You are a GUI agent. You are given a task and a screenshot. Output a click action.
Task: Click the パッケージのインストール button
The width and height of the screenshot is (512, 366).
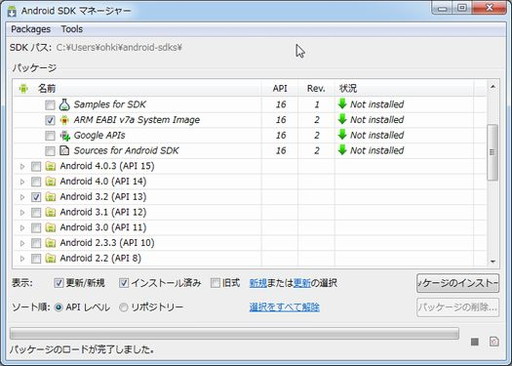click(x=458, y=283)
